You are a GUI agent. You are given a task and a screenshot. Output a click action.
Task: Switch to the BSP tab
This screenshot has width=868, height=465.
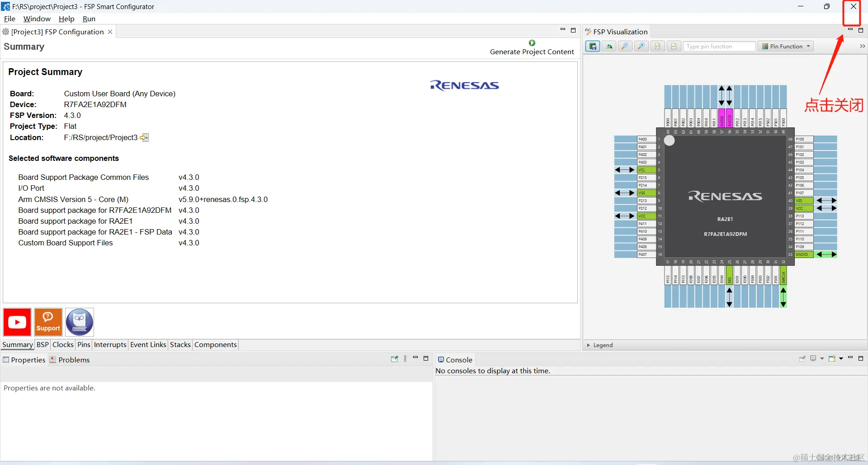tap(42, 344)
